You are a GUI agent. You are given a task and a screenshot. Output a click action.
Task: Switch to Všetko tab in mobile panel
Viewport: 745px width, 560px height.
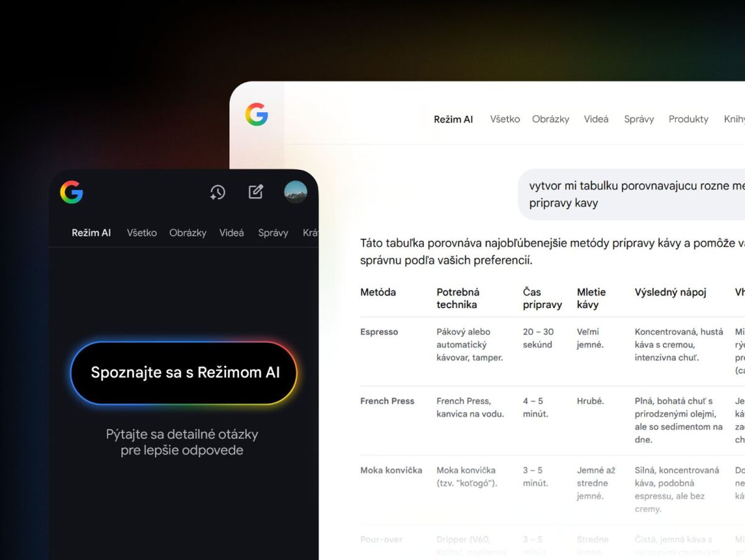(x=141, y=233)
